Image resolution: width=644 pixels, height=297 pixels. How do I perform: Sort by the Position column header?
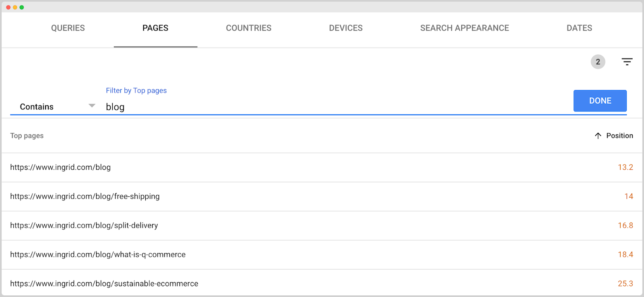[619, 136]
